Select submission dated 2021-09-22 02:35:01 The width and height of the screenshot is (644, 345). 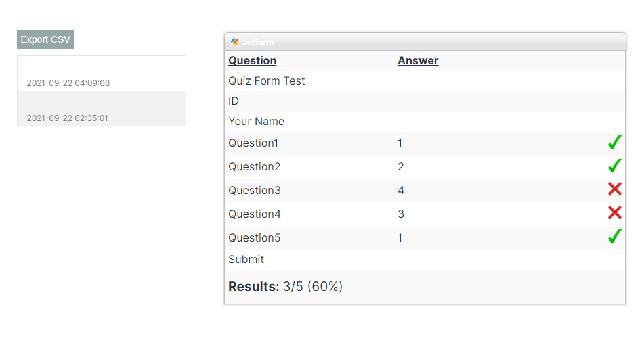102,109
